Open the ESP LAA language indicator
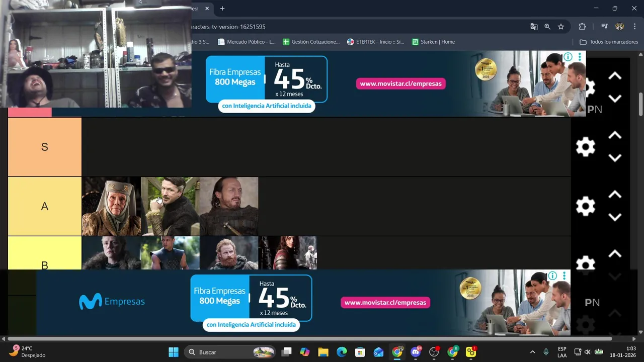Screen dimensions: 644x362 (x=562, y=352)
